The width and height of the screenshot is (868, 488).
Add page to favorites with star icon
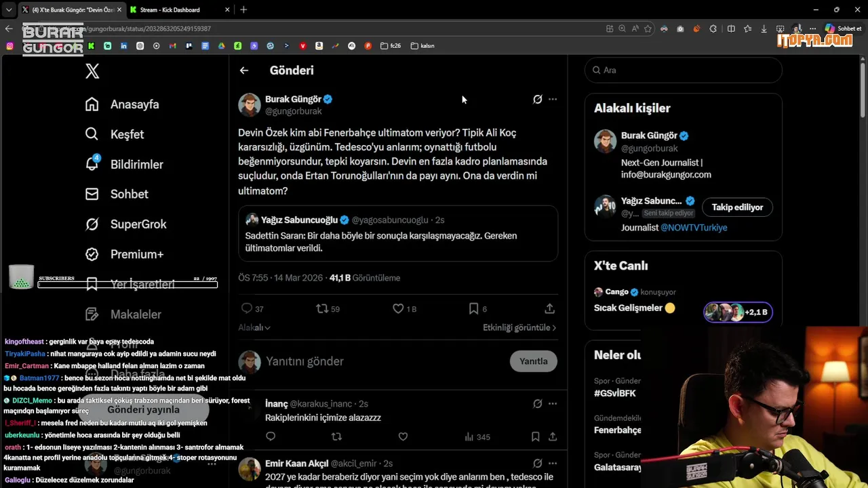pyautogui.click(x=648, y=28)
